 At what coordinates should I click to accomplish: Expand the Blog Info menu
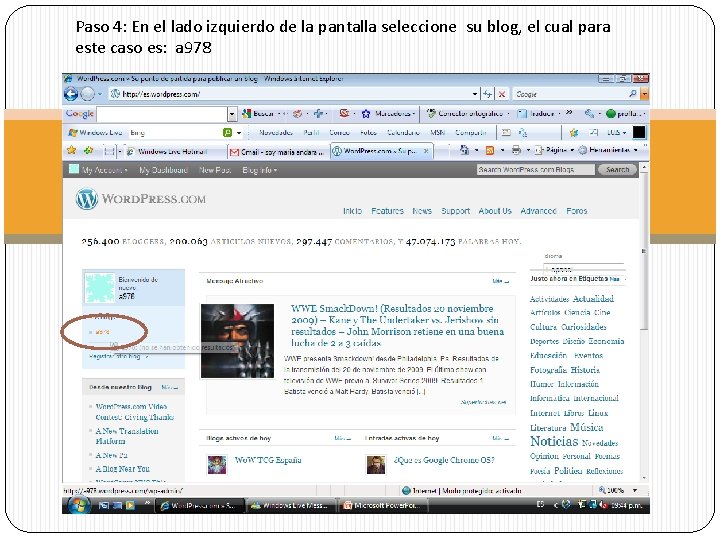click(x=259, y=170)
